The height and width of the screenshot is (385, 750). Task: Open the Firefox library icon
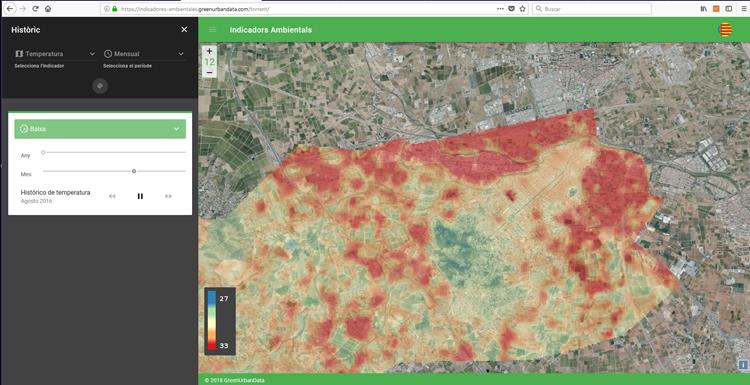point(704,9)
